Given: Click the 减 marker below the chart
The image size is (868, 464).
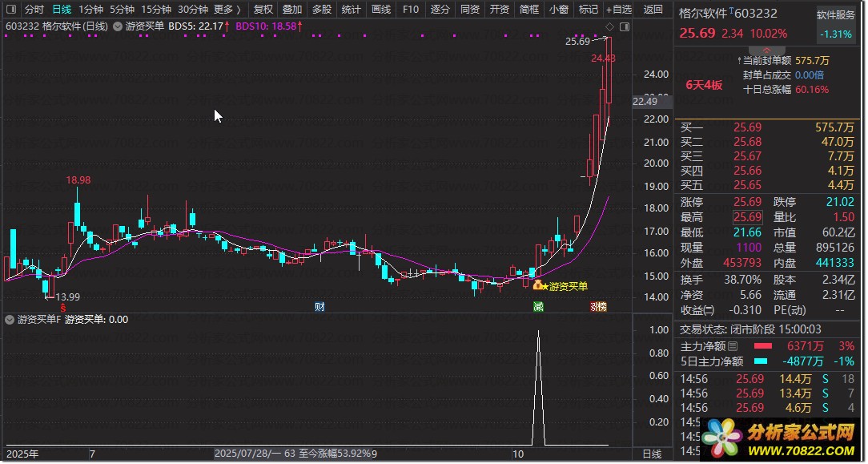Looking at the screenshot, I should pos(538,307).
